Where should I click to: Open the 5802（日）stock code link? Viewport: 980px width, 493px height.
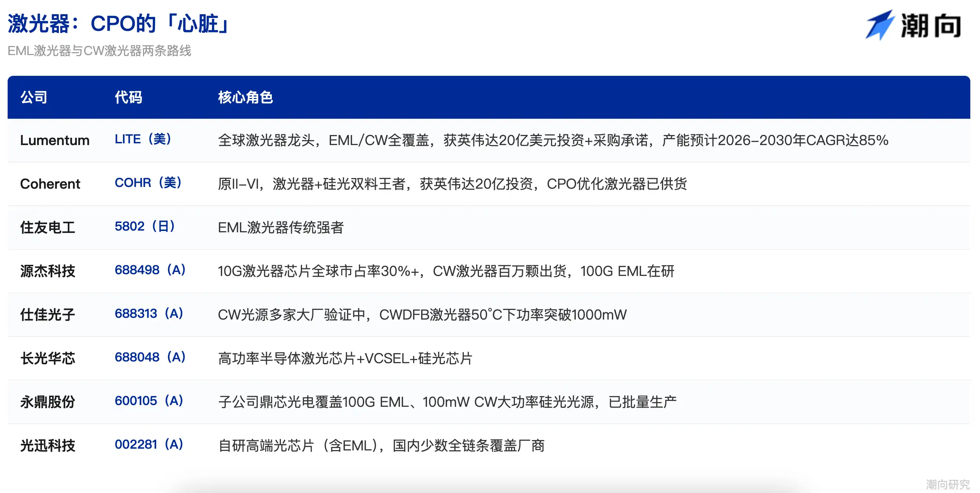(145, 226)
